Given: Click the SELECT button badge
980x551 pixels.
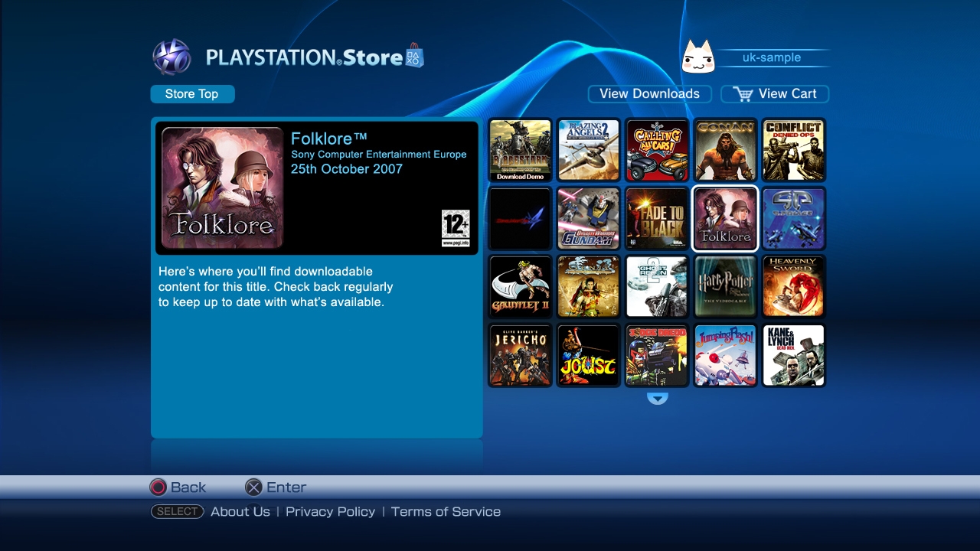Looking at the screenshot, I should pyautogui.click(x=177, y=512).
